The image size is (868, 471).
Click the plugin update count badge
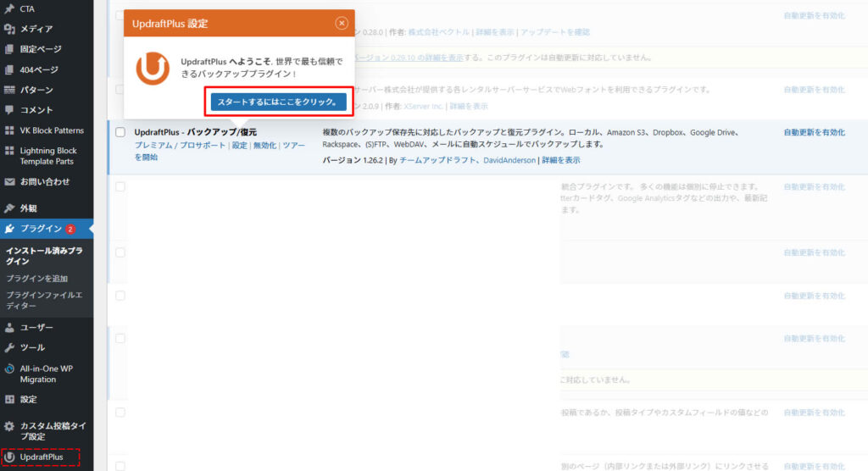coord(70,229)
